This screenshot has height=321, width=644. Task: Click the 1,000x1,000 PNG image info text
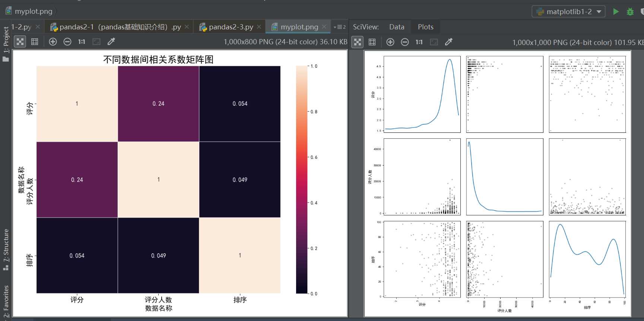click(578, 42)
